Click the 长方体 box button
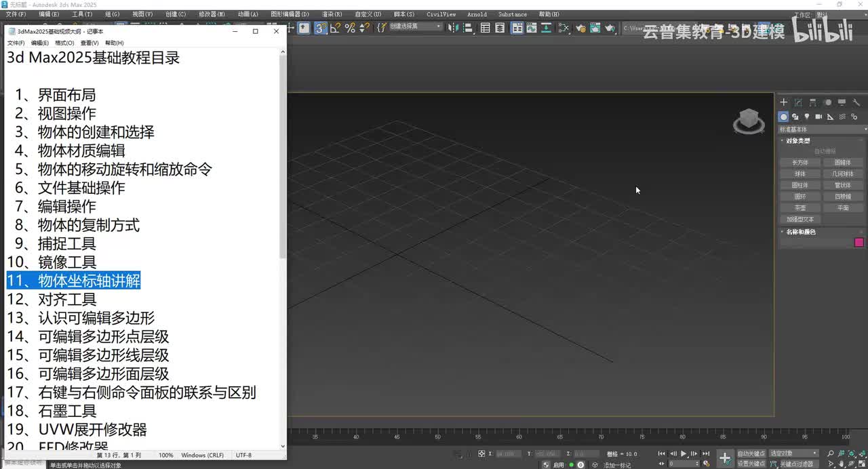The width and height of the screenshot is (868, 469). 800,163
